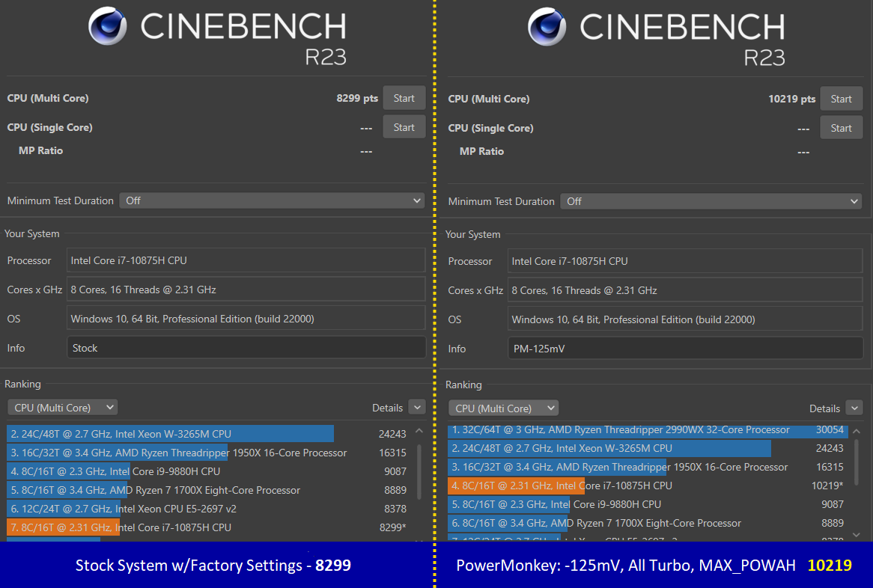Image resolution: width=873 pixels, height=588 pixels.
Task: Click MP Ratio label in right window
Action: pyautogui.click(x=481, y=151)
